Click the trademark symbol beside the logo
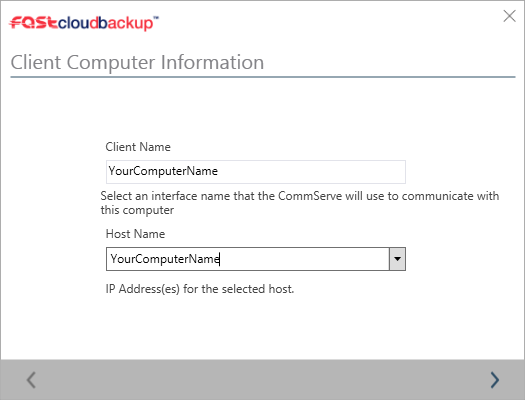The image size is (525, 400). coord(156,18)
